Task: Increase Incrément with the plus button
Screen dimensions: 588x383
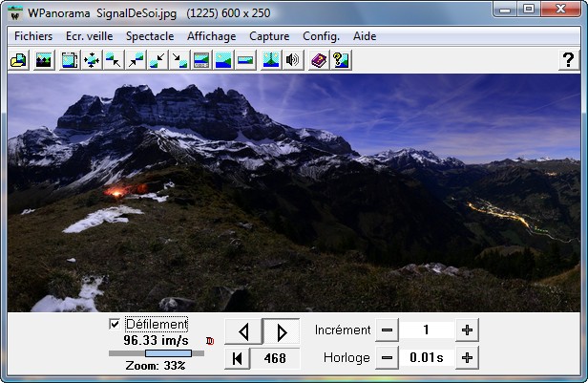Action: coord(467,330)
